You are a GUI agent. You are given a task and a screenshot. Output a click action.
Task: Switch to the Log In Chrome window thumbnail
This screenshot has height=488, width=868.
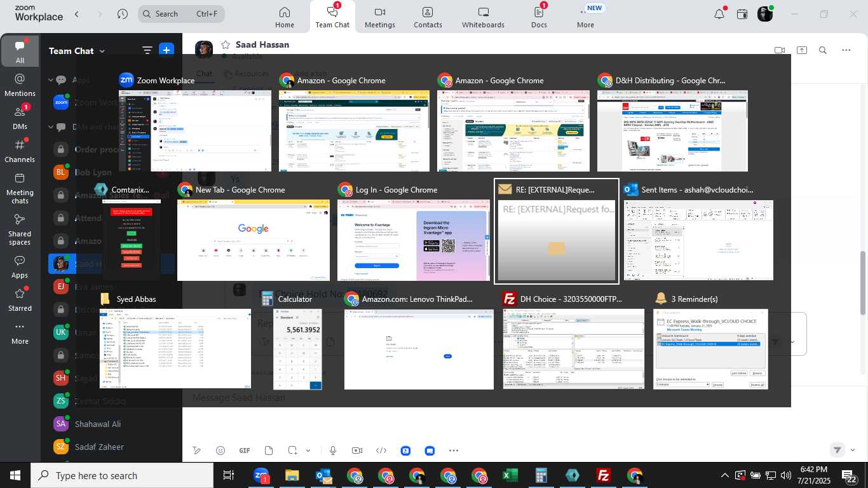pyautogui.click(x=414, y=240)
